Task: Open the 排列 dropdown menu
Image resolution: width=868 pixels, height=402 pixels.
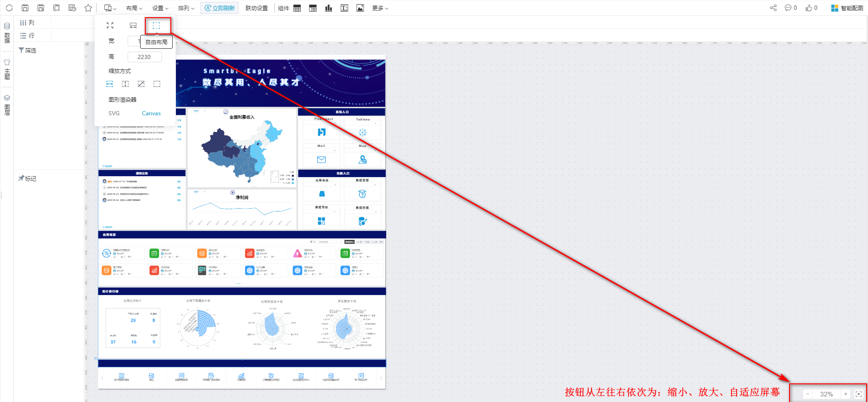Action: pos(186,8)
